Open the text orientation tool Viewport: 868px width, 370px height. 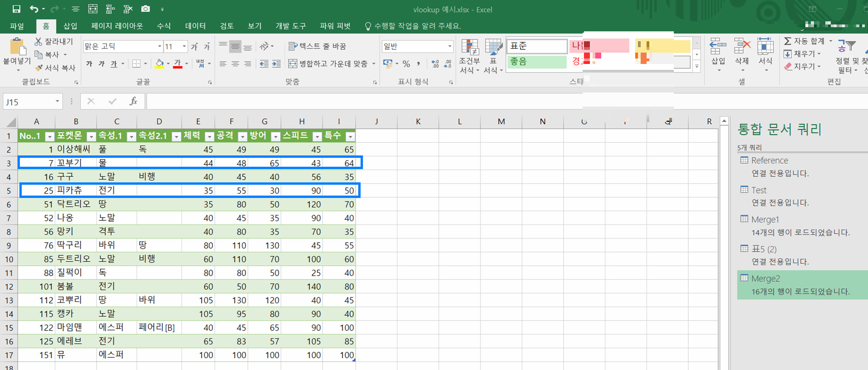[266, 46]
